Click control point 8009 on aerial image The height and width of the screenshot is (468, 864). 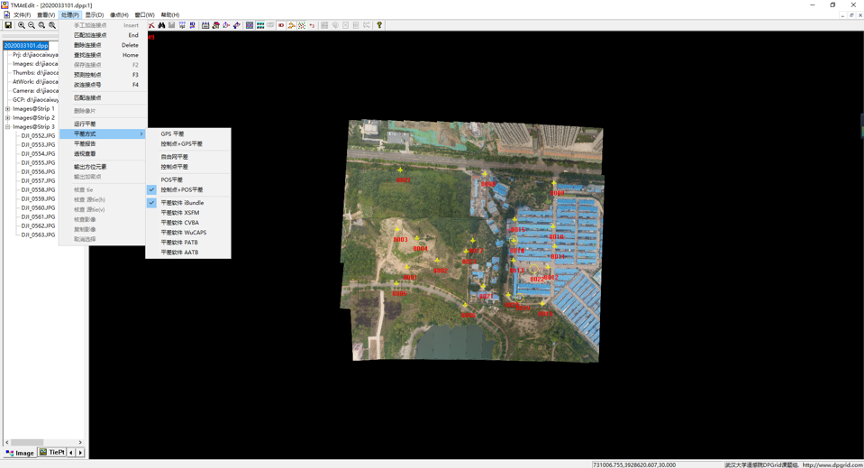(x=554, y=183)
